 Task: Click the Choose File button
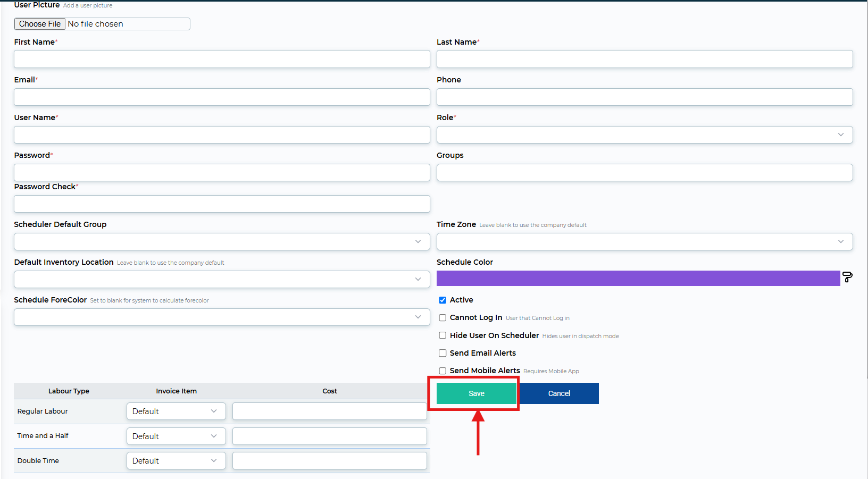click(x=40, y=24)
